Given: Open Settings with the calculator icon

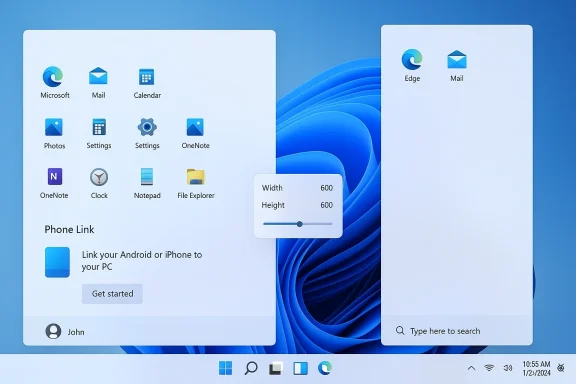Looking at the screenshot, I should tap(99, 133).
